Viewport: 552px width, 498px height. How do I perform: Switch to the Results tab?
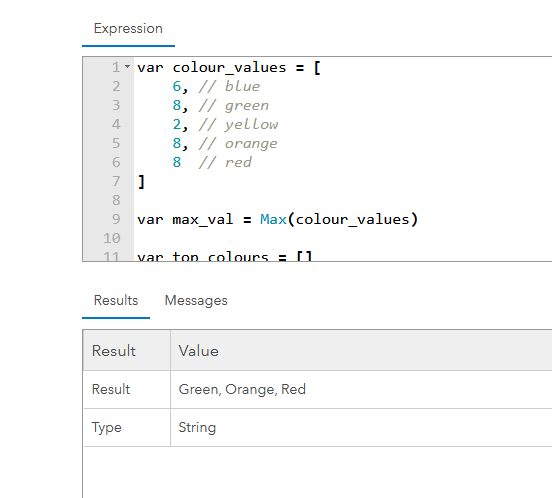[116, 301]
